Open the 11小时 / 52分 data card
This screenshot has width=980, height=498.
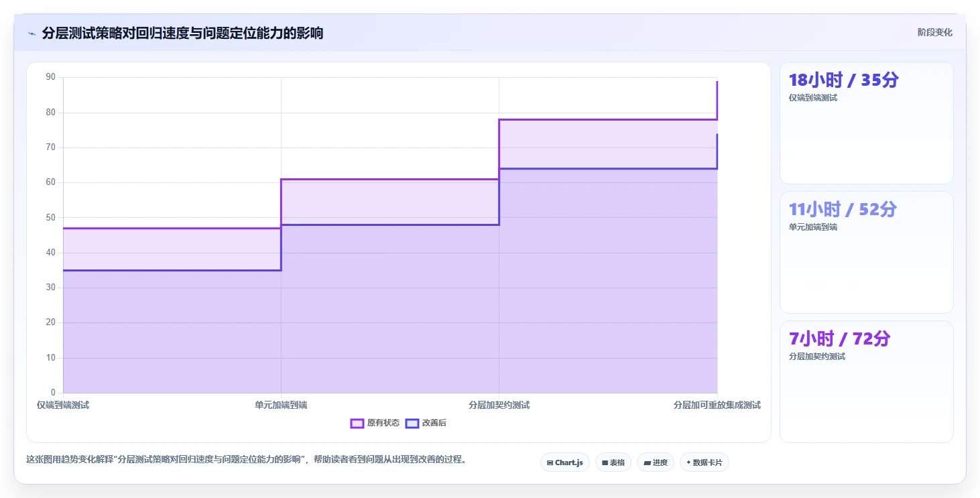(866, 252)
